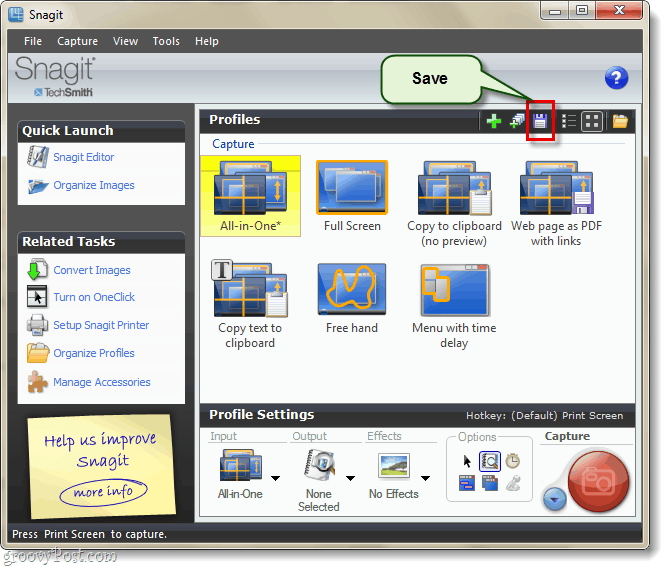The image size is (670, 570).
Task: Select the Full Screen capture profile
Action: coord(352,196)
